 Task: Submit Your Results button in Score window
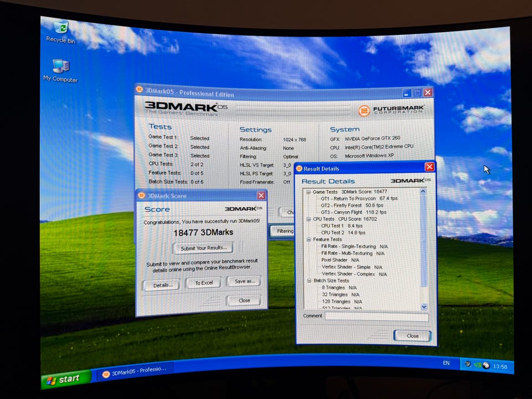pyautogui.click(x=203, y=248)
